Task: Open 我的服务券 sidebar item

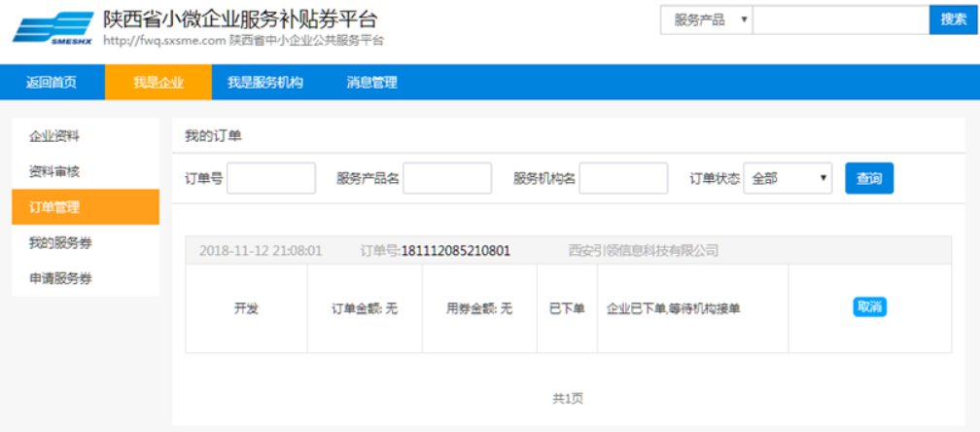Action: tap(60, 242)
